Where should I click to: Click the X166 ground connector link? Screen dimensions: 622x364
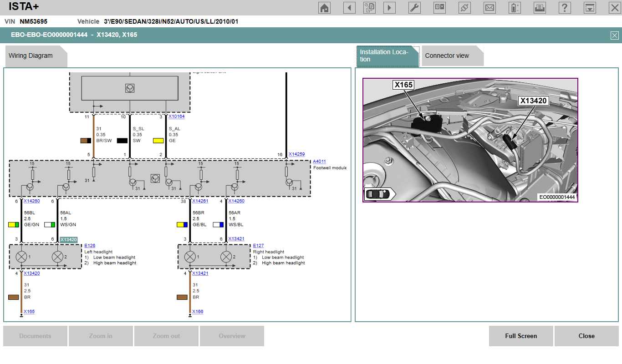pos(198,312)
